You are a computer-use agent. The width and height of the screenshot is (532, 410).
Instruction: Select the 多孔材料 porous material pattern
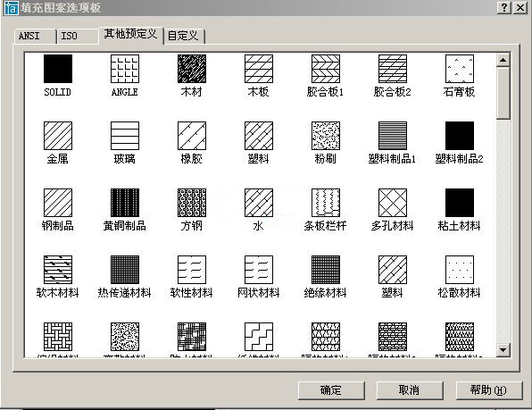tap(393, 203)
